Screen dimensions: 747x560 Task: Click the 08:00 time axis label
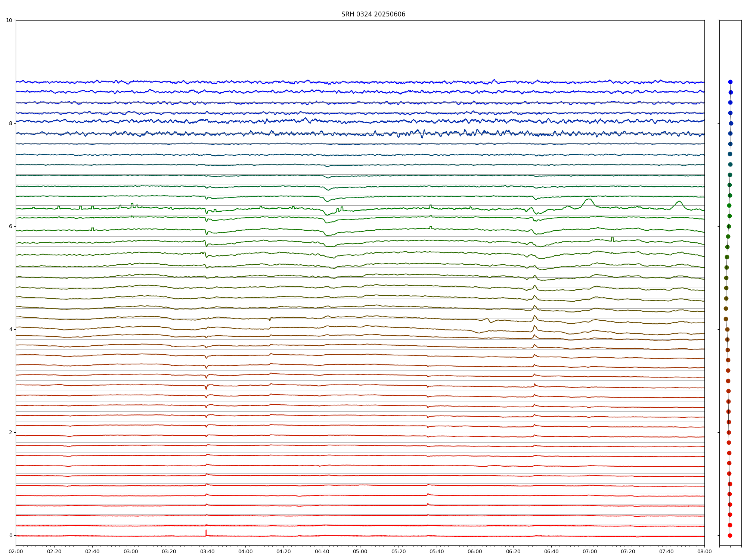704,551
